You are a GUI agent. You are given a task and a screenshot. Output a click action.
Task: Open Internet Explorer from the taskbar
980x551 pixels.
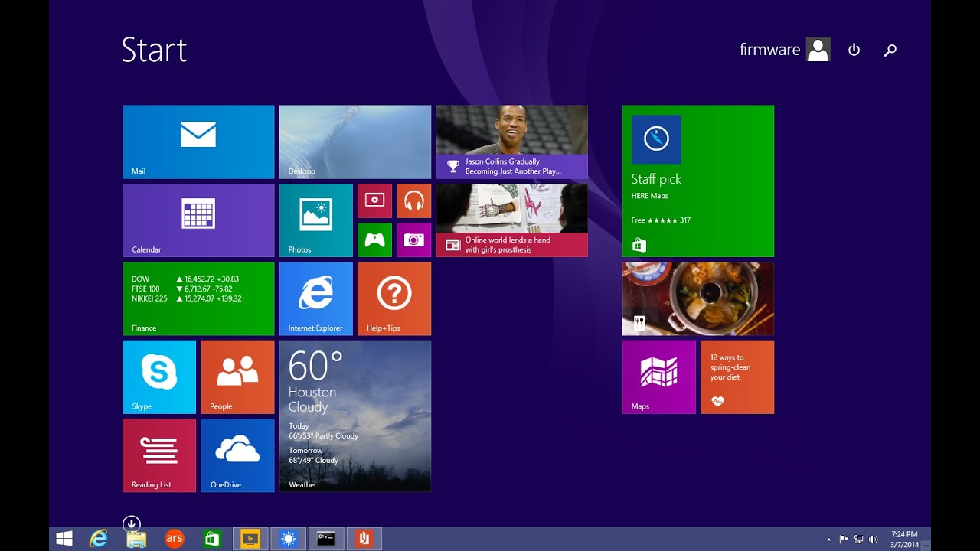(x=99, y=539)
